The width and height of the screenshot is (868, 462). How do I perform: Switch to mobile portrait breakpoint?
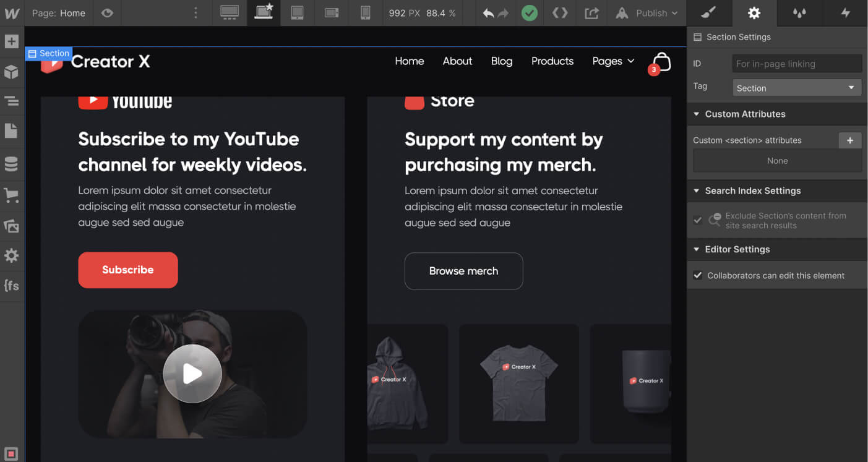point(366,13)
